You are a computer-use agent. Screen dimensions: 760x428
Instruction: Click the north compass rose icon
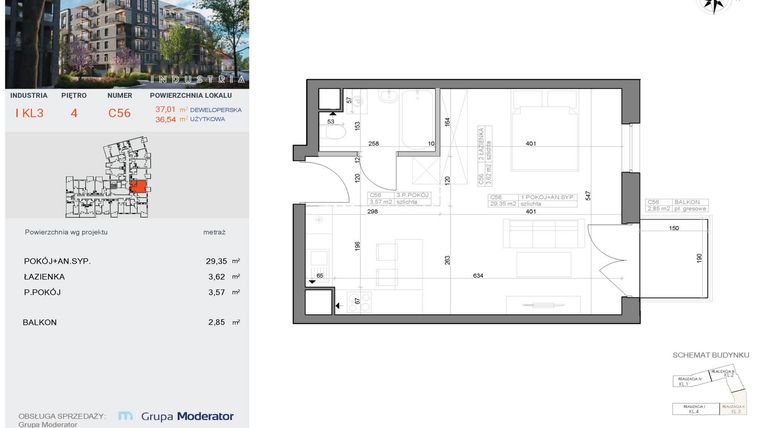[x=712, y=5]
